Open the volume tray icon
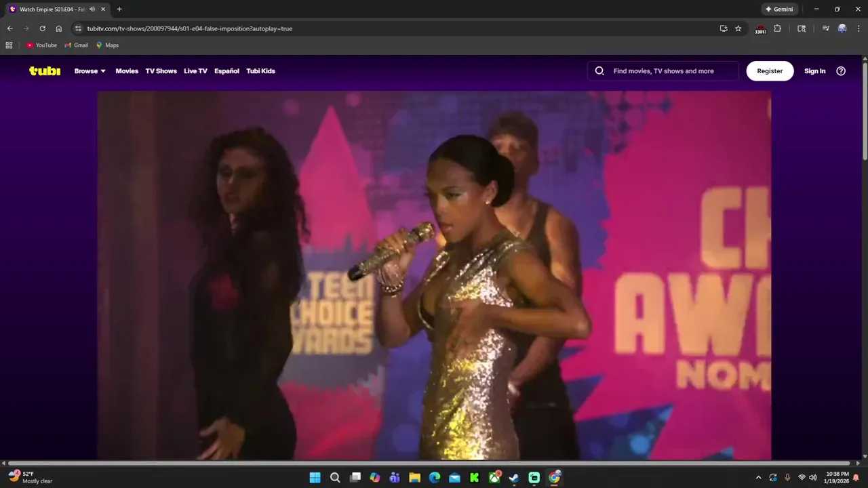This screenshot has width=868, height=488. click(812, 478)
